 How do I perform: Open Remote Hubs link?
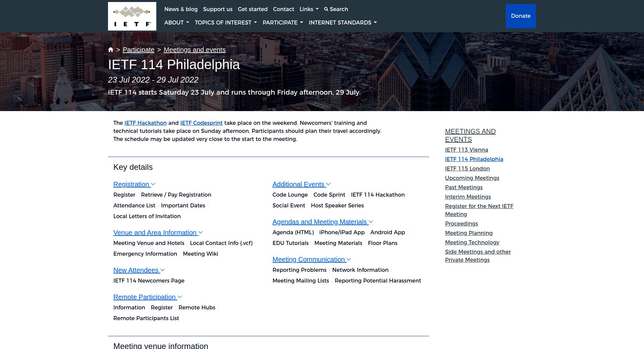point(197,307)
